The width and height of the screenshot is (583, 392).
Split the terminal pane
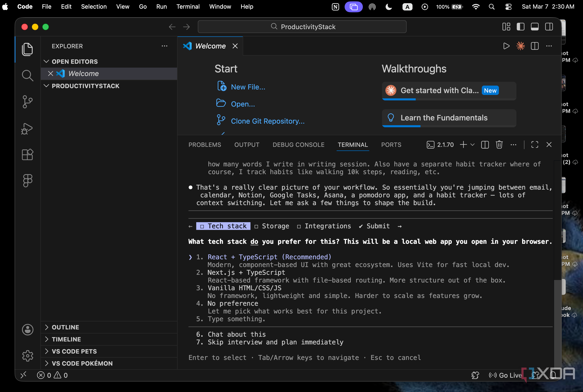click(485, 145)
